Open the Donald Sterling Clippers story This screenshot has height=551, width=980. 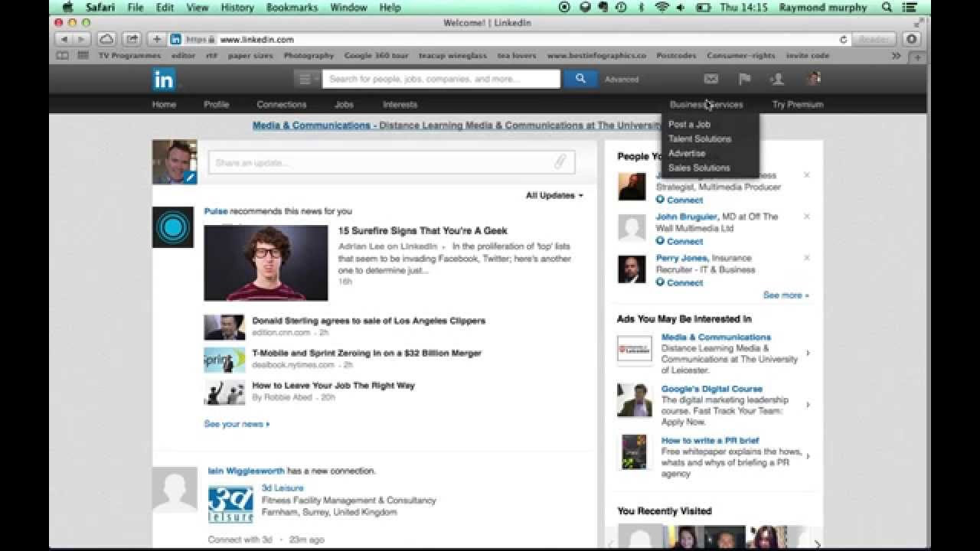[x=368, y=321]
